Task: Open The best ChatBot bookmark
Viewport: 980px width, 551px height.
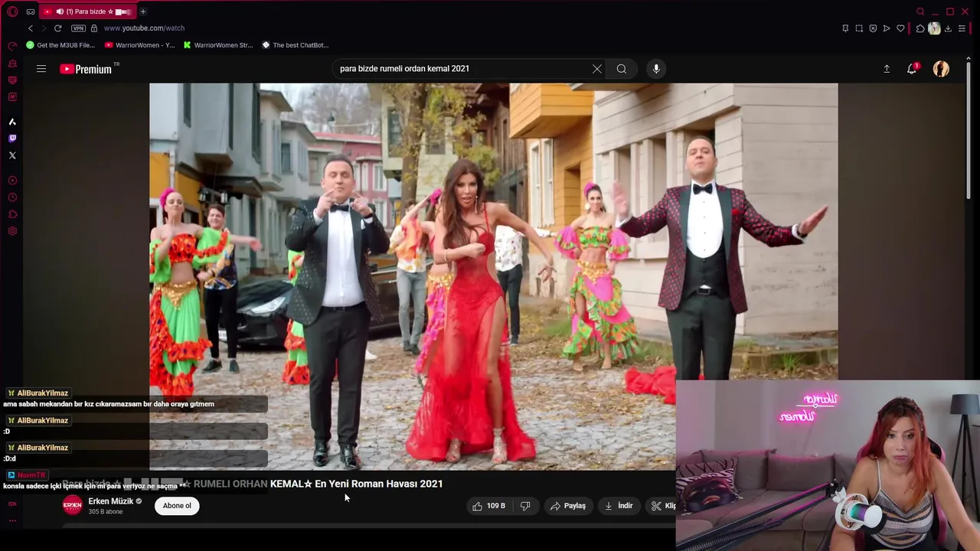Action: point(296,45)
